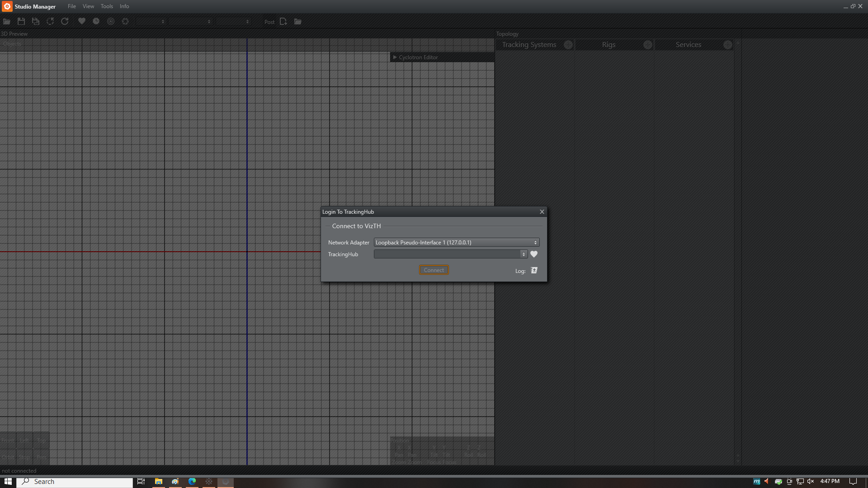Expand the Cyclotron Editor panel
Viewport: 868px width, 488px height.
395,57
